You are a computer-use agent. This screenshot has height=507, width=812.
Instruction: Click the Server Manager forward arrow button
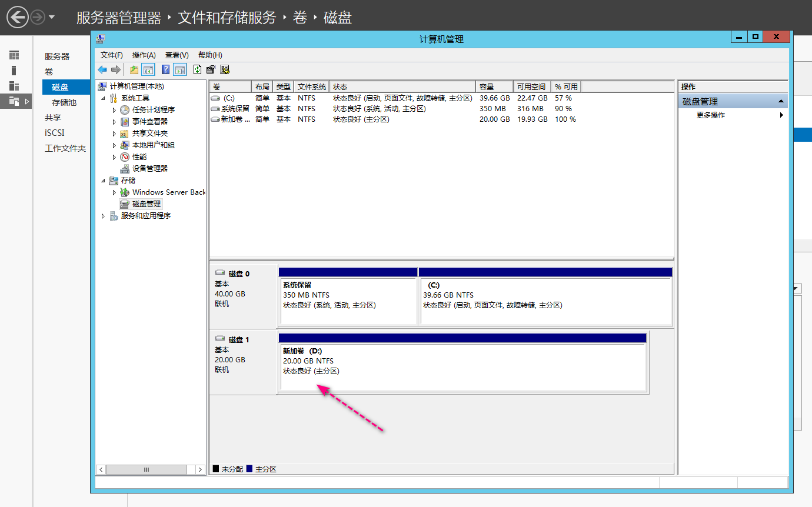click(38, 18)
